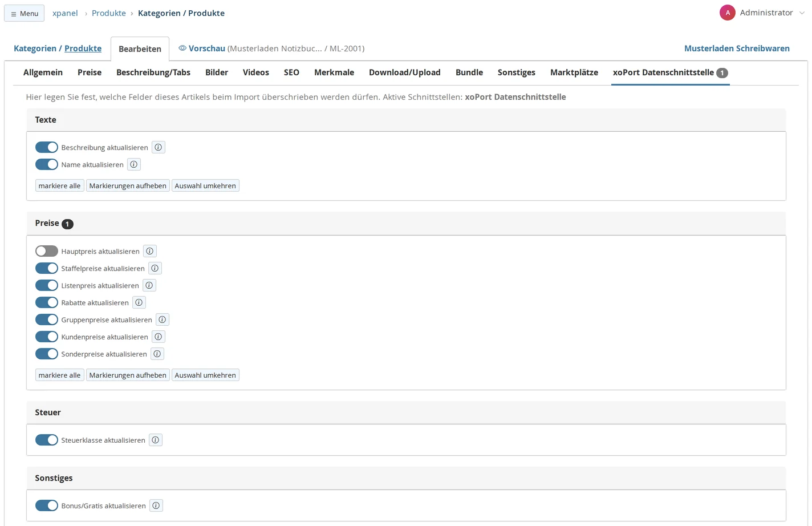Disable Sonderpreise aktualisieren switch
The image size is (812, 526).
click(x=47, y=354)
